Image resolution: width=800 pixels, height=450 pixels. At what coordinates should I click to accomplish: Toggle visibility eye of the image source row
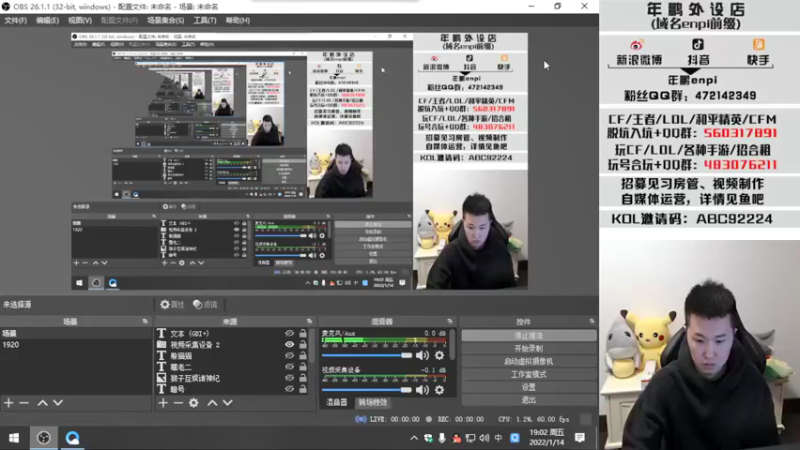click(289, 378)
